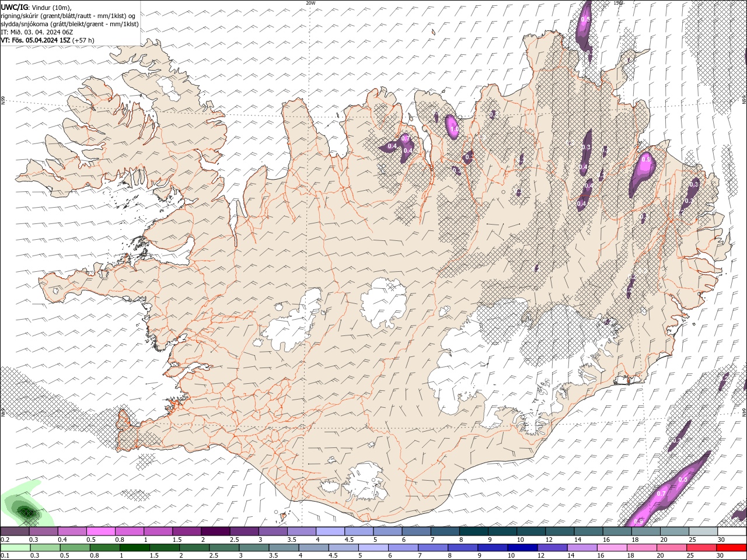Click the "IT: Mið. 03. 04. 2024 06Z" line
This screenshot has height=560, width=747.
[37, 32]
